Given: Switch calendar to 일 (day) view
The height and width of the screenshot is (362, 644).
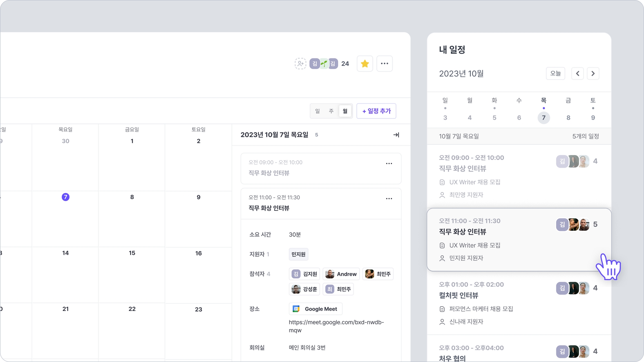Looking at the screenshot, I should click(317, 111).
